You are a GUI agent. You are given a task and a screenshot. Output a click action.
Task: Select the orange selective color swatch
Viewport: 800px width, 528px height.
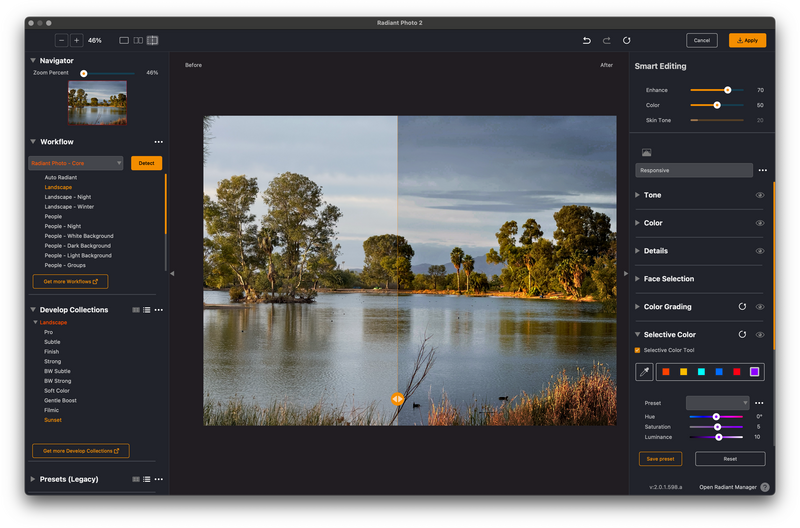pos(666,372)
